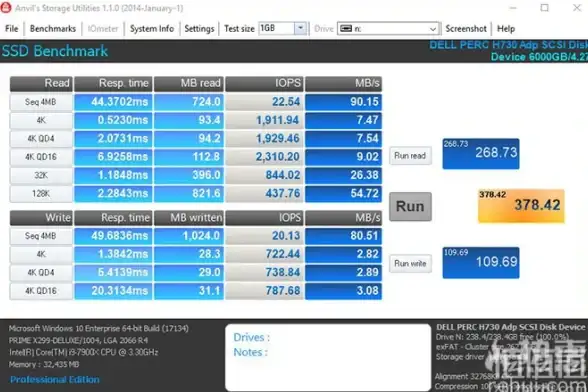The height and width of the screenshot is (392, 588).
Task: Open the Benchmarks menu
Action: point(53,29)
